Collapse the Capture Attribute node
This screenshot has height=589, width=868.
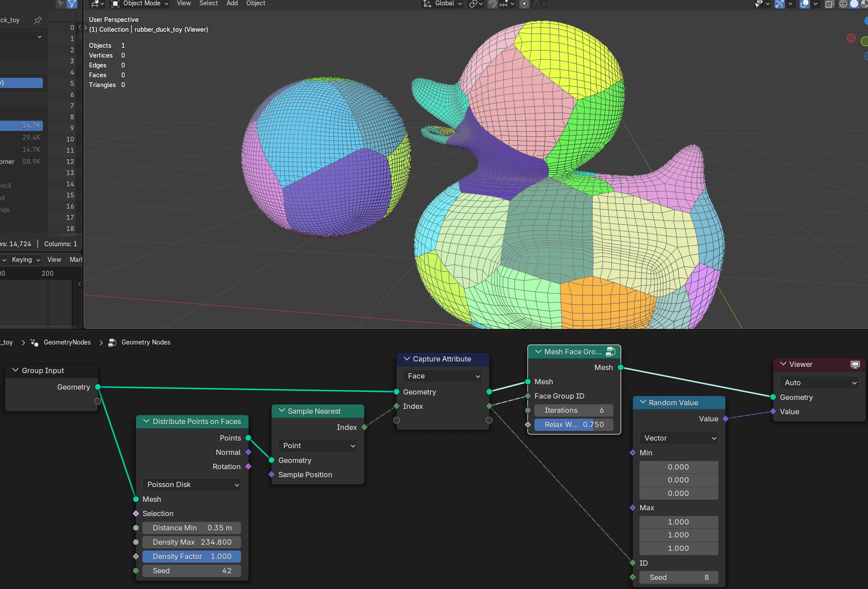(407, 359)
